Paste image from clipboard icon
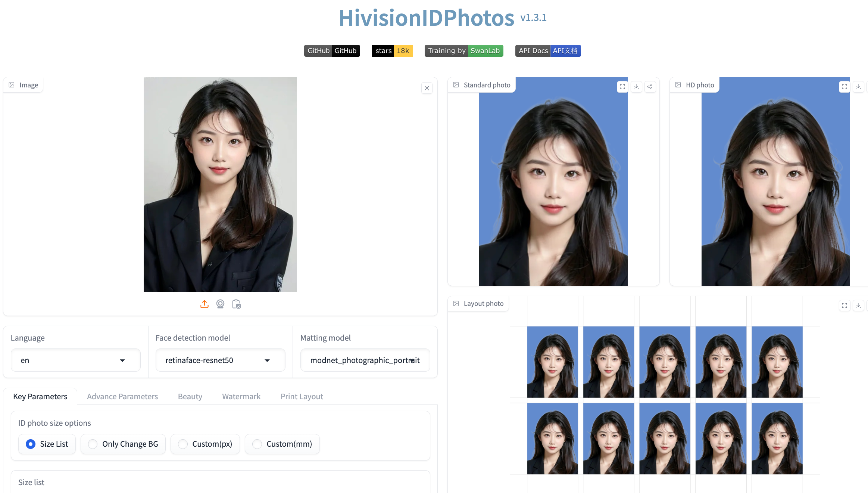Image resolution: width=868 pixels, height=493 pixels. pyautogui.click(x=237, y=304)
